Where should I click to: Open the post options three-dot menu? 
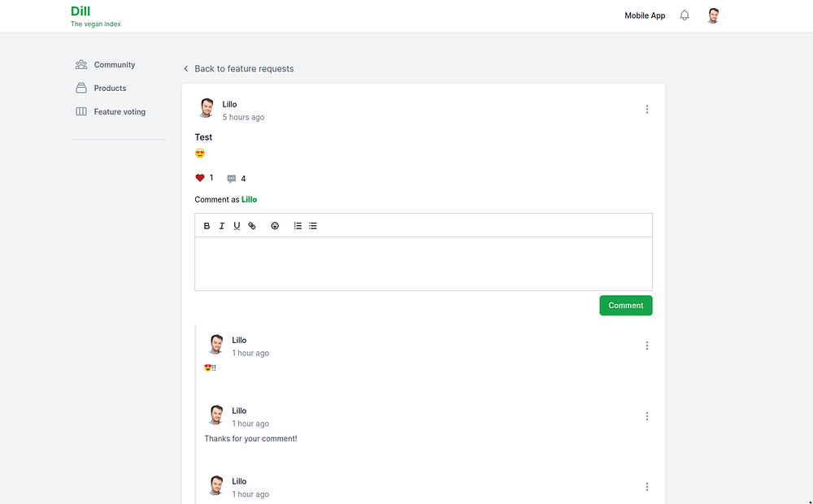tap(647, 110)
